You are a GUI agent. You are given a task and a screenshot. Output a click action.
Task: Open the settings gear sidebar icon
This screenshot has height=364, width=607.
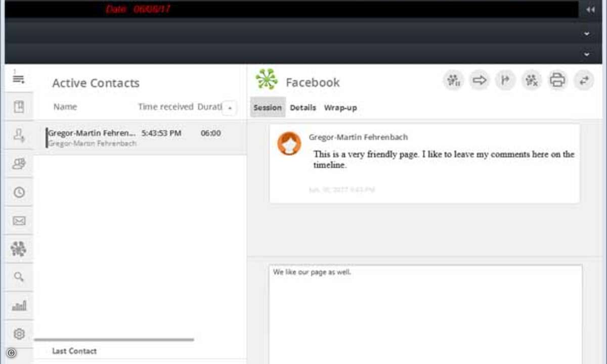pyautogui.click(x=19, y=334)
